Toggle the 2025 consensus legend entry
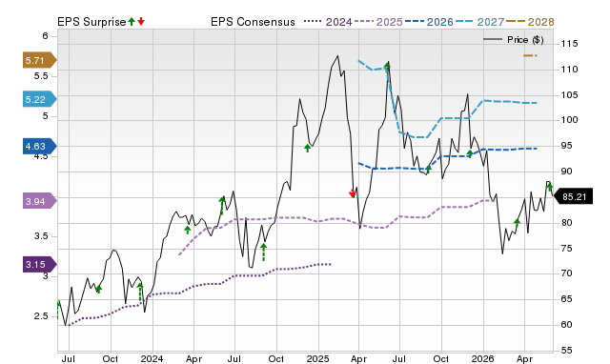 378,22
